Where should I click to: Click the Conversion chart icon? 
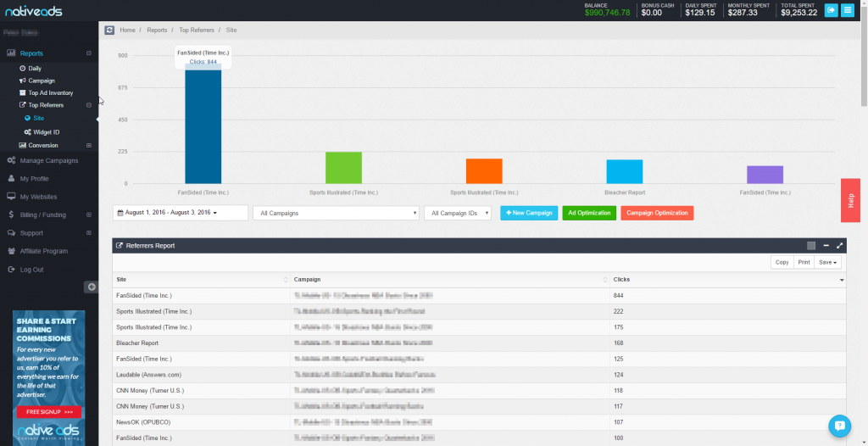(x=23, y=146)
